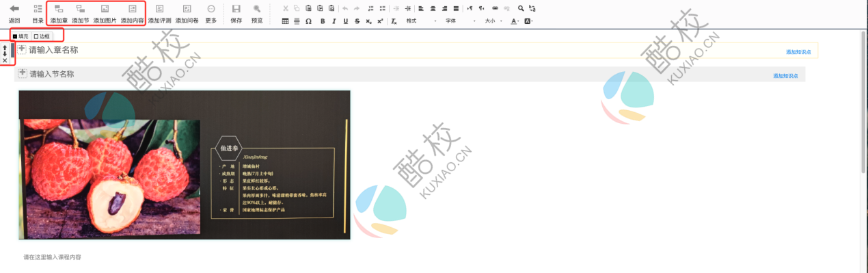Click 添加知识点 link beside chapter name
Image resolution: width=868 pixels, height=273 pixels.
coord(798,52)
